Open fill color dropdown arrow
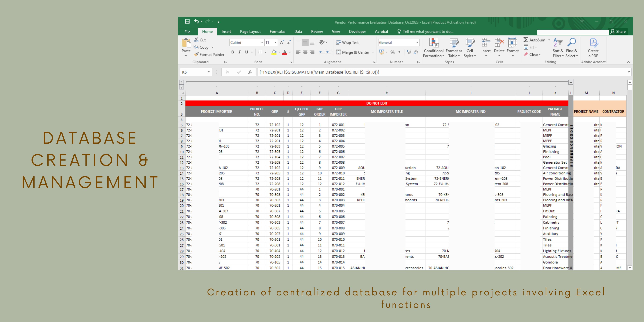Viewport: 644px width, 322px height. coord(279,52)
